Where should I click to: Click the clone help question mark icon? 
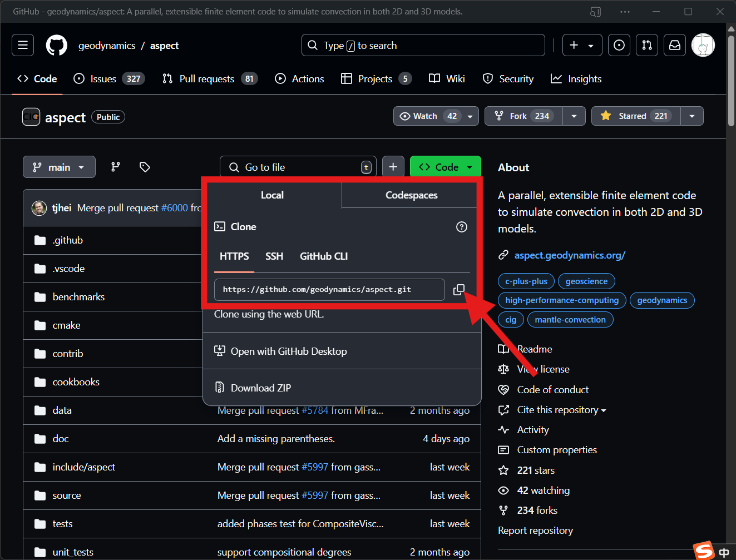(461, 227)
